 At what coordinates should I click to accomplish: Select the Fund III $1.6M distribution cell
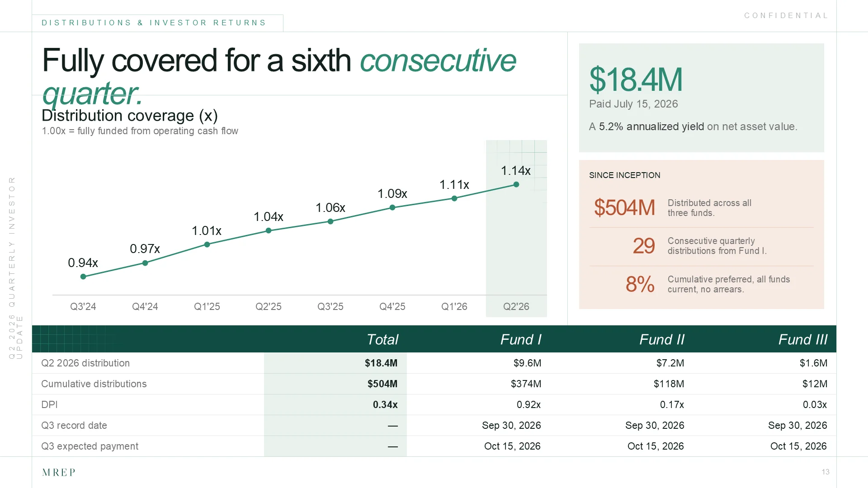coord(813,363)
